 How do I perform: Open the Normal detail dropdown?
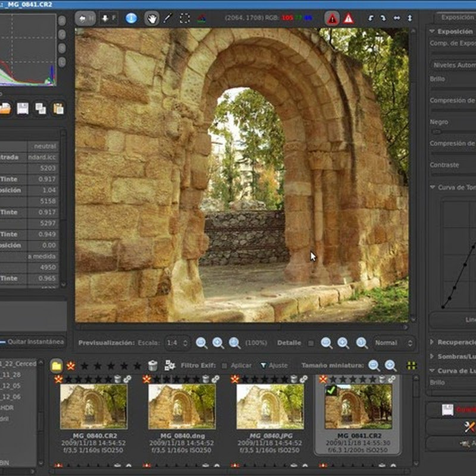point(393,343)
